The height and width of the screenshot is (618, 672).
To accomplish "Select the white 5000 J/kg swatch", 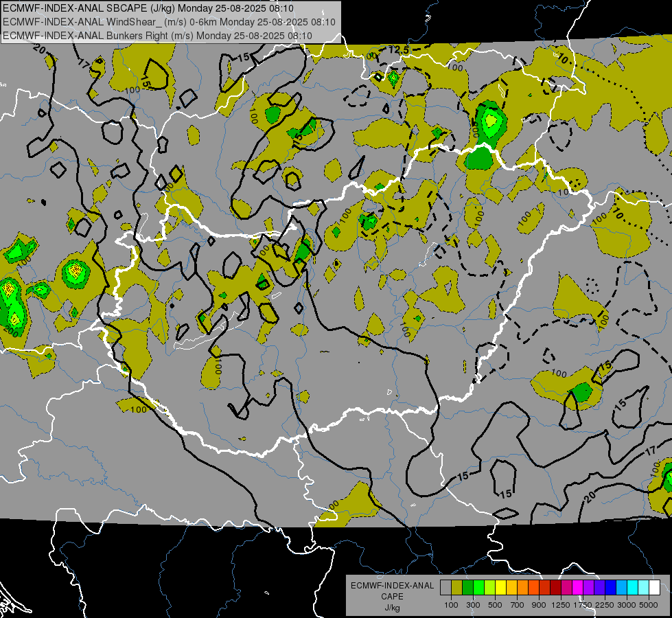I will 655,587.
